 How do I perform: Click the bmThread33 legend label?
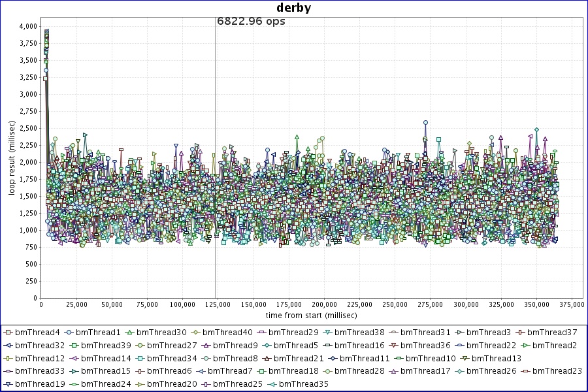pos(40,370)
